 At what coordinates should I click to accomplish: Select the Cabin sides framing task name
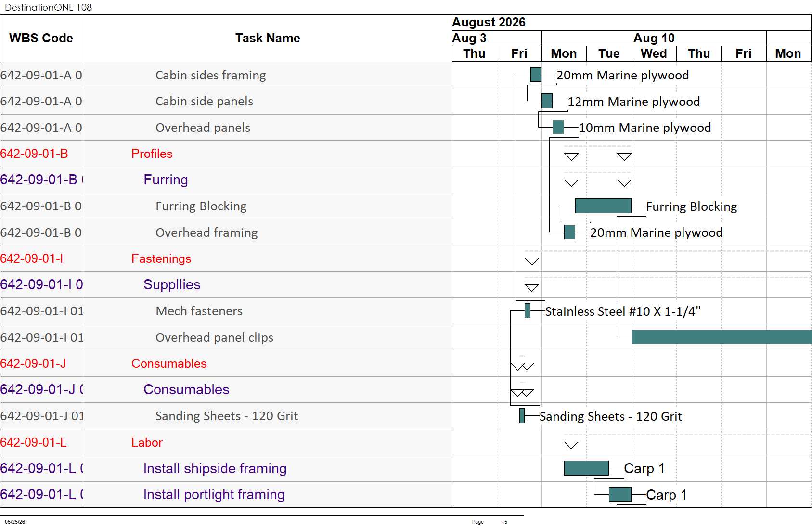click(210, 75)
